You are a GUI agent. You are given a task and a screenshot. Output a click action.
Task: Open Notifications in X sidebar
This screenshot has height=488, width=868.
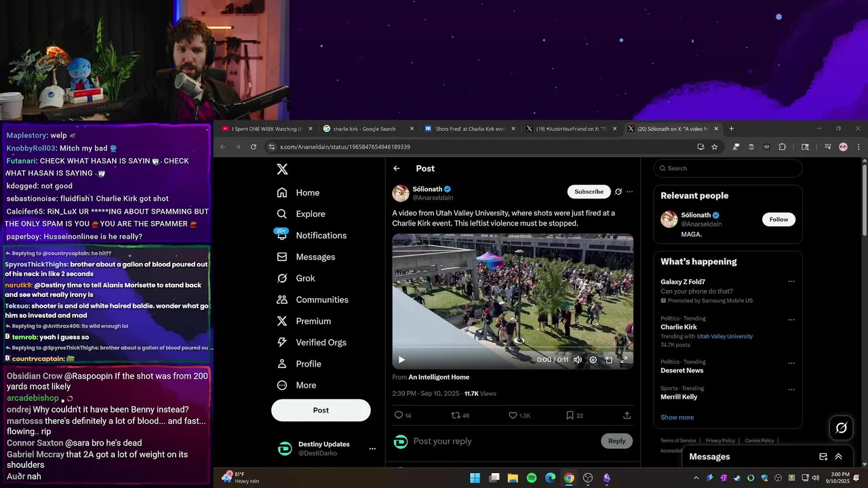(x=312, y=235)
